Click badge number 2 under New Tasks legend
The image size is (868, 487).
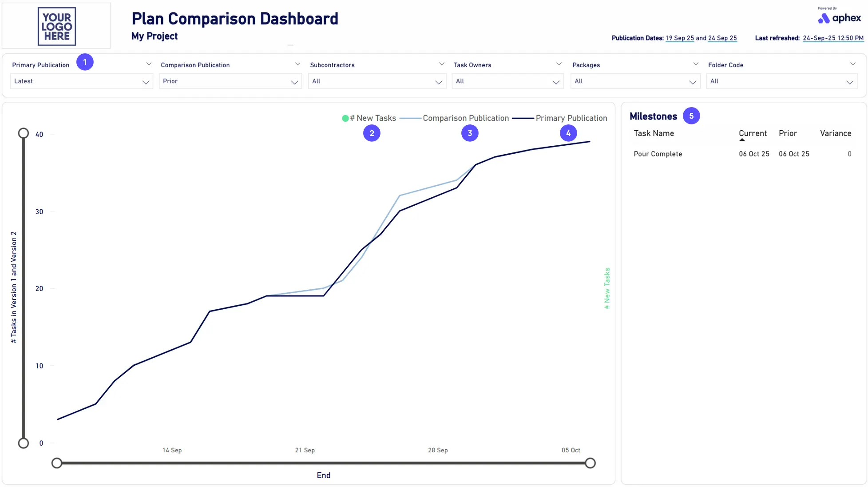tap(372, 133)
